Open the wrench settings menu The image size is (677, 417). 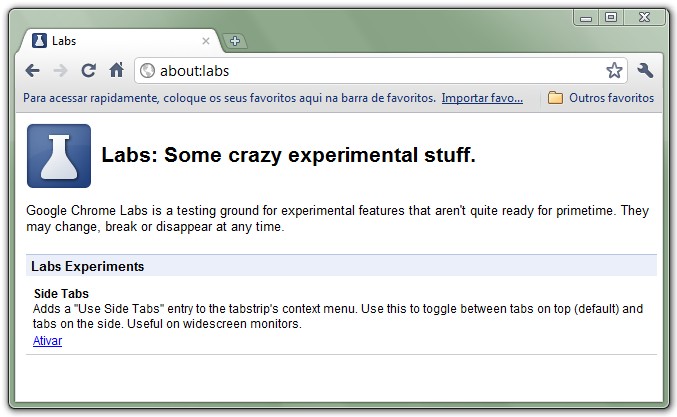click(645, 70)
